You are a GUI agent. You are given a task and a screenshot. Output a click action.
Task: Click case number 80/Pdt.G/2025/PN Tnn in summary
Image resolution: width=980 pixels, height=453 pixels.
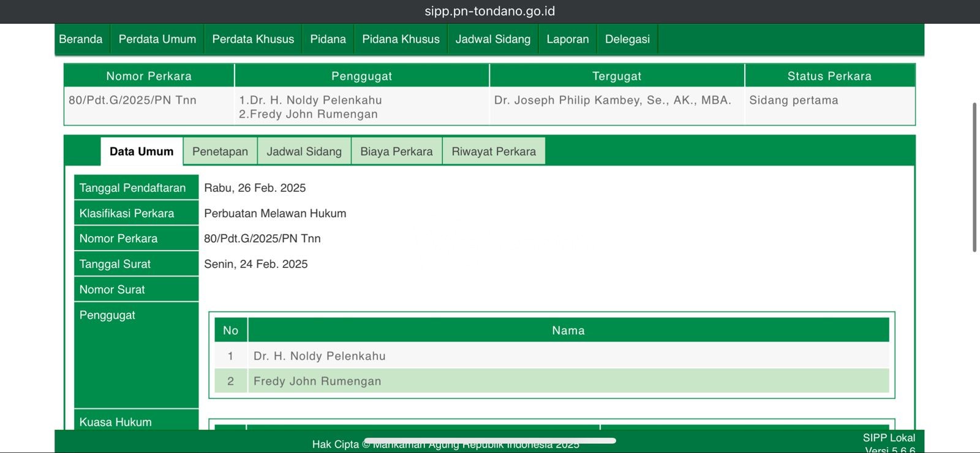click(x=132, y=101)
